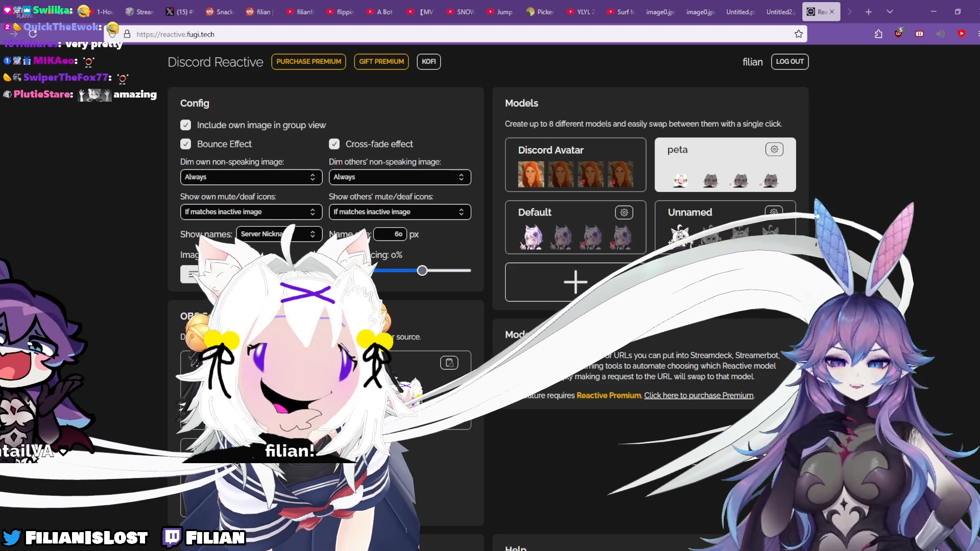The height and width of the screenshot is (551, 980).
Task: Switch to the Picker tab
Action: 540,12
